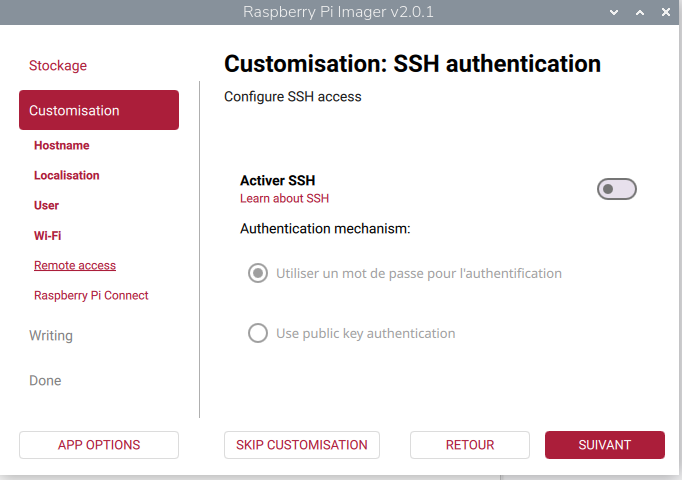
Task: Go to the Stockage step in sidebar
Action: (58, 66)
